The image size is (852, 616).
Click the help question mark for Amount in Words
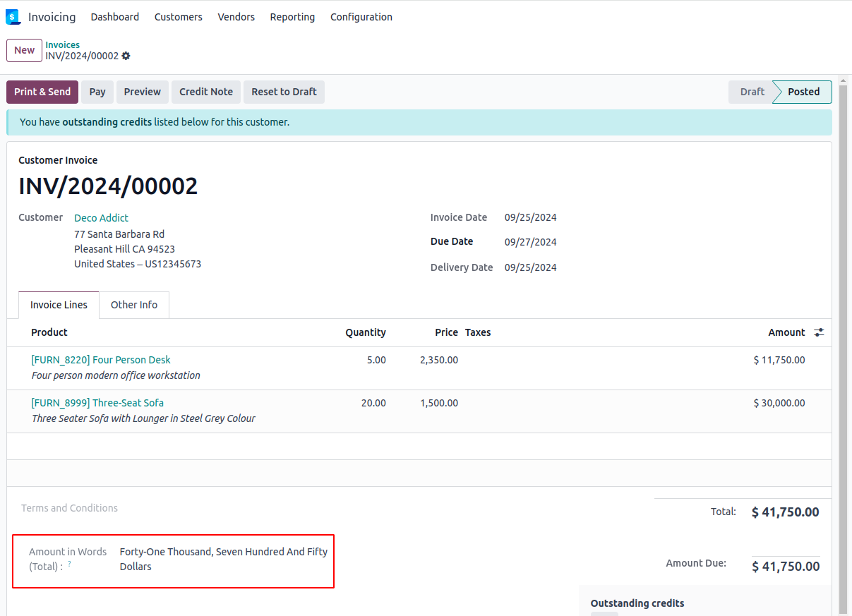point(69,564)
